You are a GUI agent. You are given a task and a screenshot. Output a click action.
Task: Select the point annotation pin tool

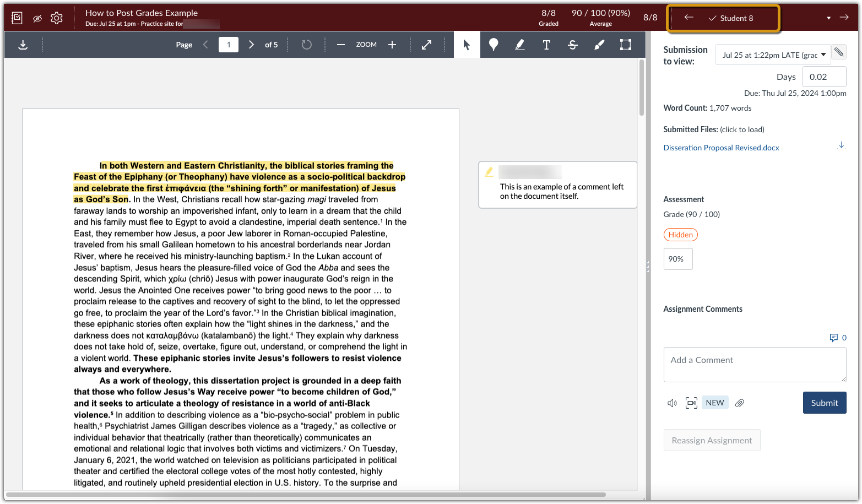[x=494, y=45]
